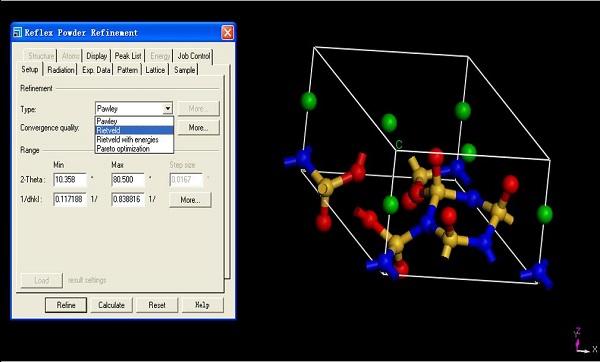Click the 2-Theta Min input field
This screenshot has width=600, height=362.
(x=70, y=179)
